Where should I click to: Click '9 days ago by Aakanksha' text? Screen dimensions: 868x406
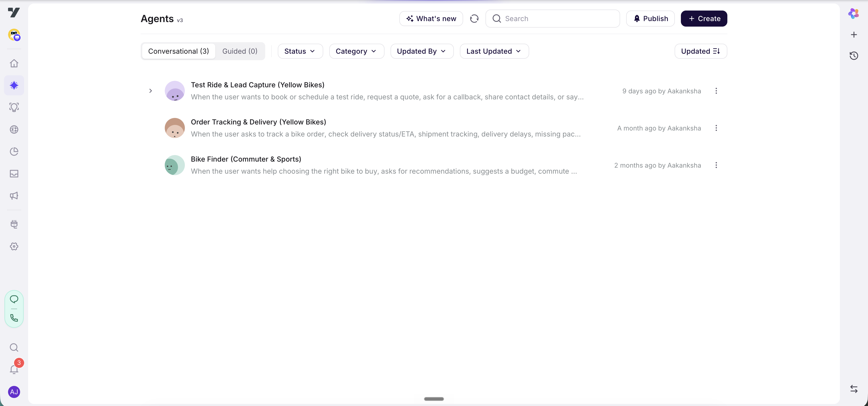[662, 91]
